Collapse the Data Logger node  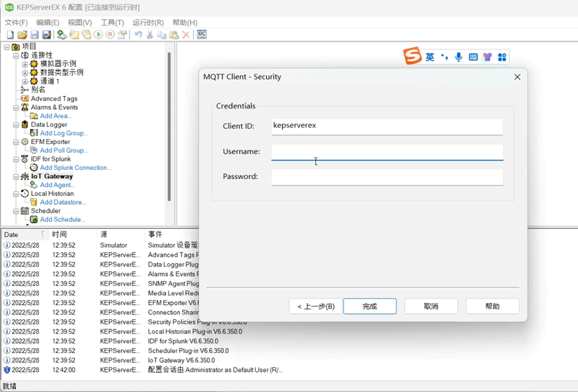click(16, 125)
